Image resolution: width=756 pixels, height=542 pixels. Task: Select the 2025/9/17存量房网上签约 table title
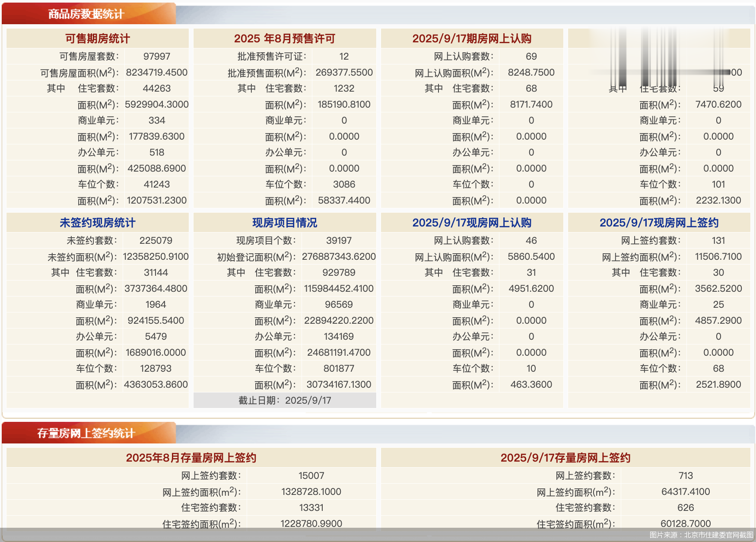click(565, 458)
